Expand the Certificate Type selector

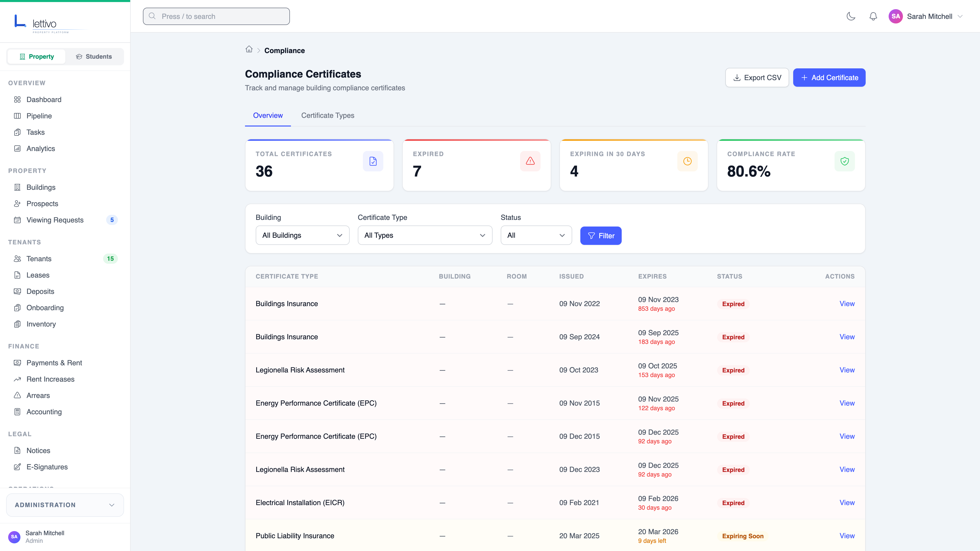(x=425, y=235)
